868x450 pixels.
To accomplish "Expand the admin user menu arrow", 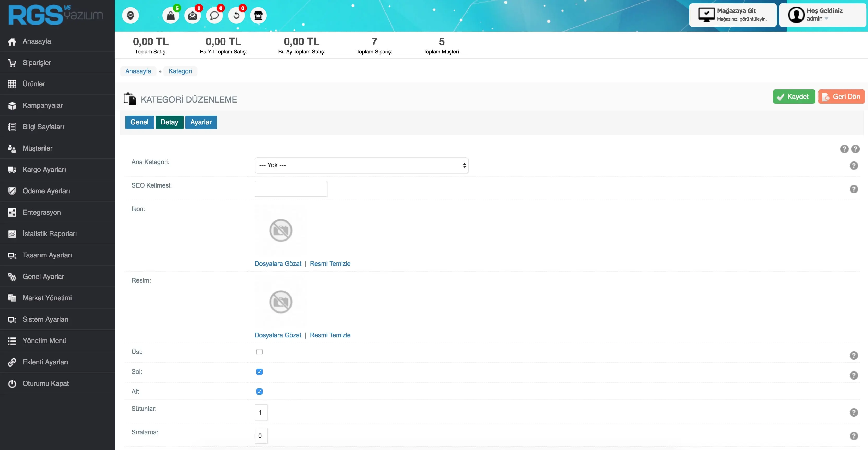I will [827, 19].
